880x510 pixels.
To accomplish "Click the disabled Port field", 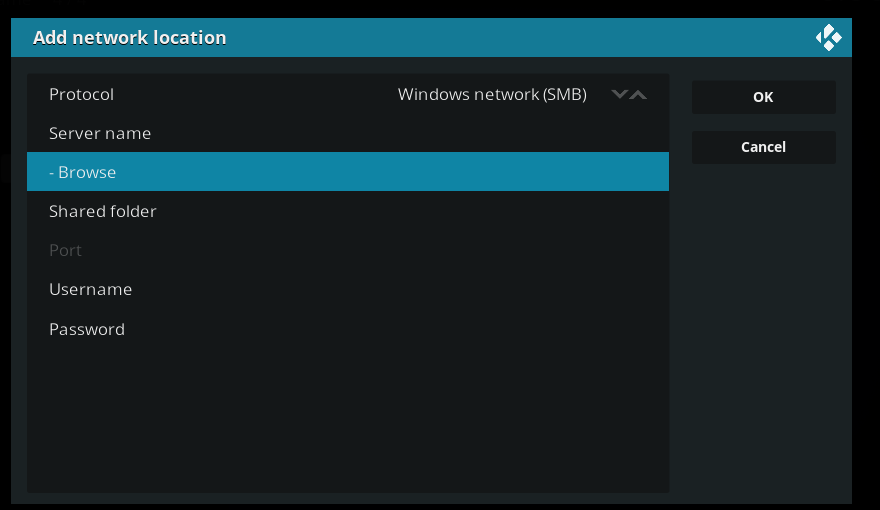I will [348, 250].
